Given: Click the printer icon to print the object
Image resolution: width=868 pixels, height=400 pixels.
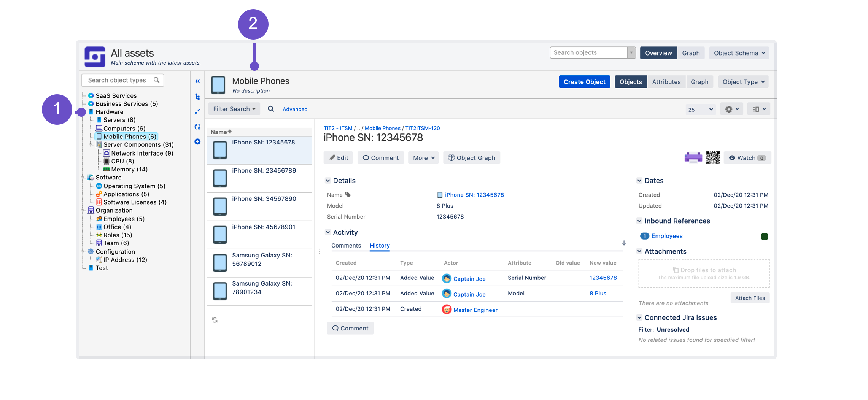Looking at the screenshot, I should coord(693,157).
